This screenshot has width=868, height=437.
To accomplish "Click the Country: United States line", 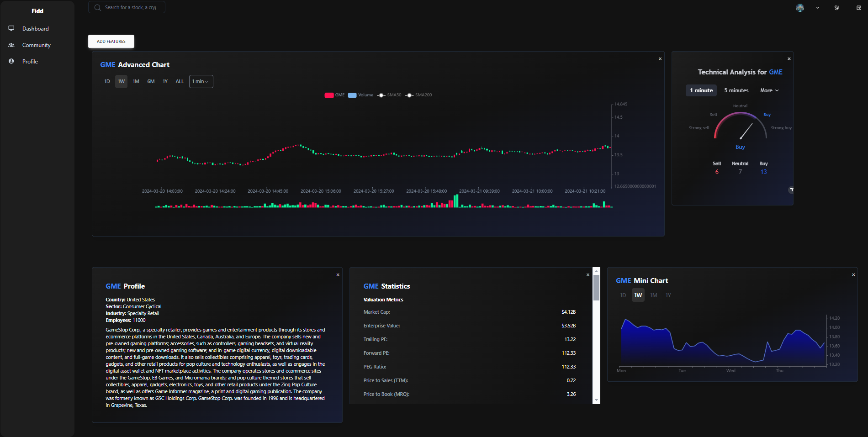I will [130, 300].
